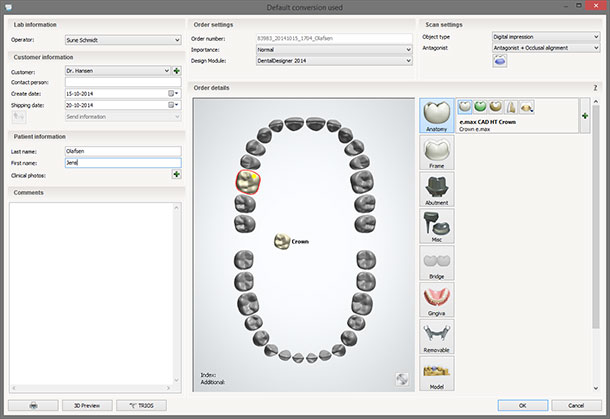Select the Anatomy restoration category
The image size is (610, 419).
[x=436, y=116]
